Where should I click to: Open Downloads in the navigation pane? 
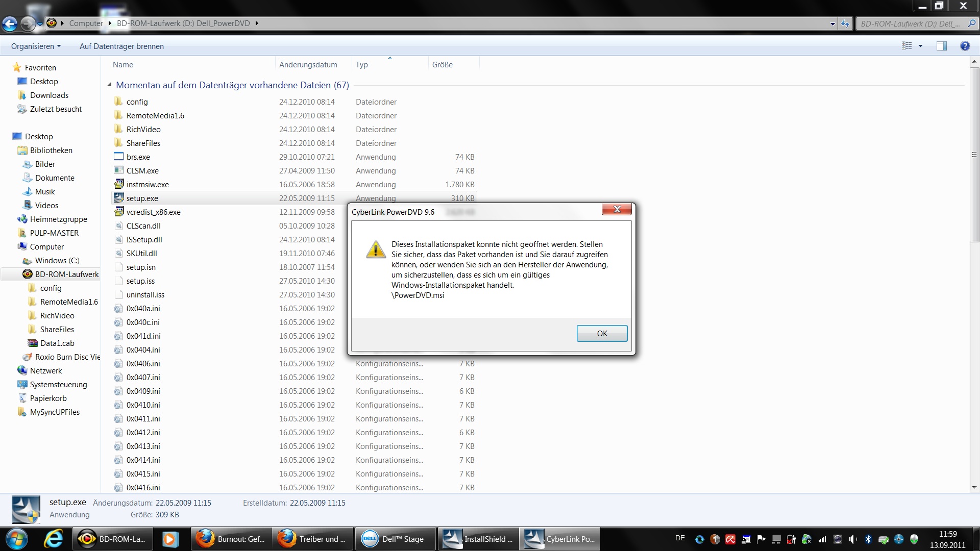(49, 95)
